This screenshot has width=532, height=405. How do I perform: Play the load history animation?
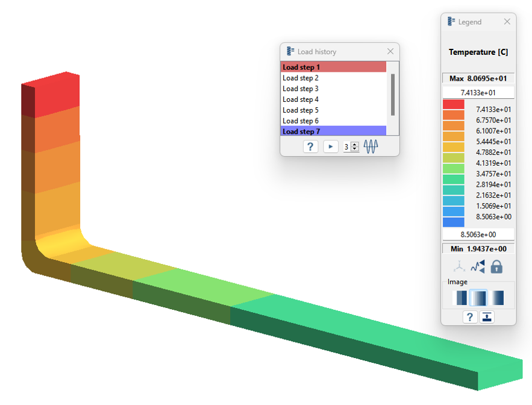(331, 146)
